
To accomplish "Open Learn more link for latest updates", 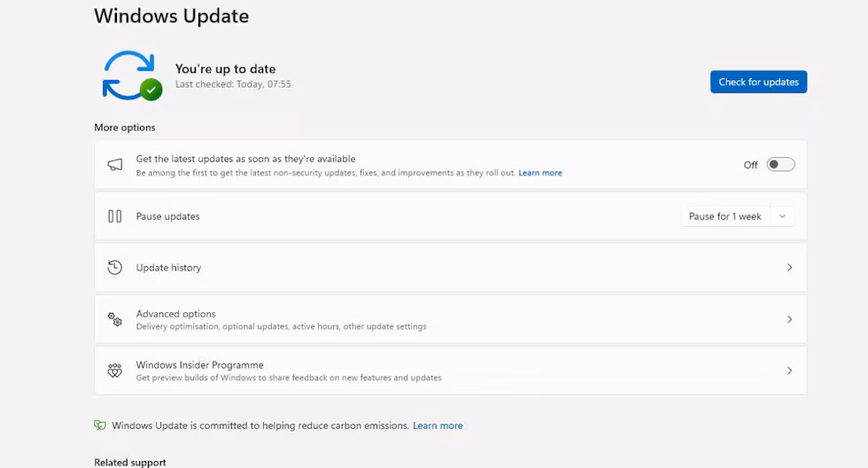I will 540,173.
